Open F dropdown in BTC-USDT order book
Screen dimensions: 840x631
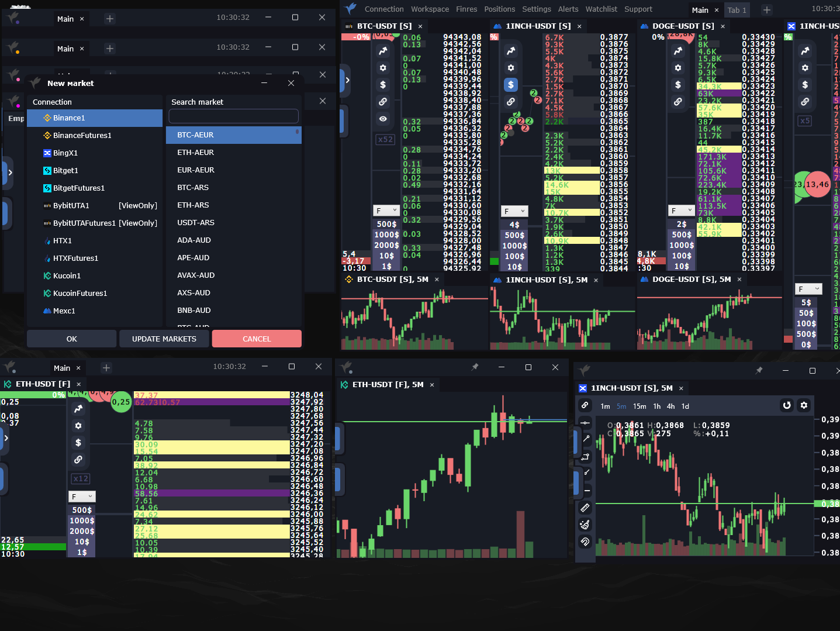coord(386,211)
